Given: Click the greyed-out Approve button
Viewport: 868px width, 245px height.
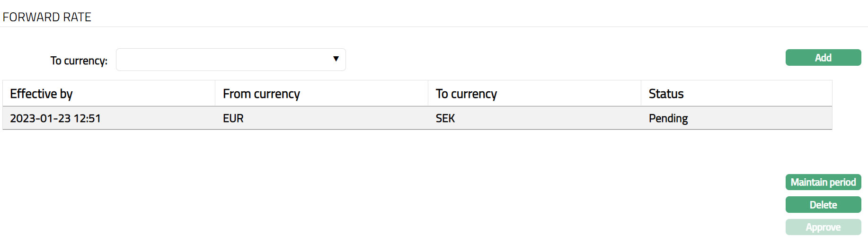Looking at the screenshot, I should pyautogui.click(x=823, y=227).
